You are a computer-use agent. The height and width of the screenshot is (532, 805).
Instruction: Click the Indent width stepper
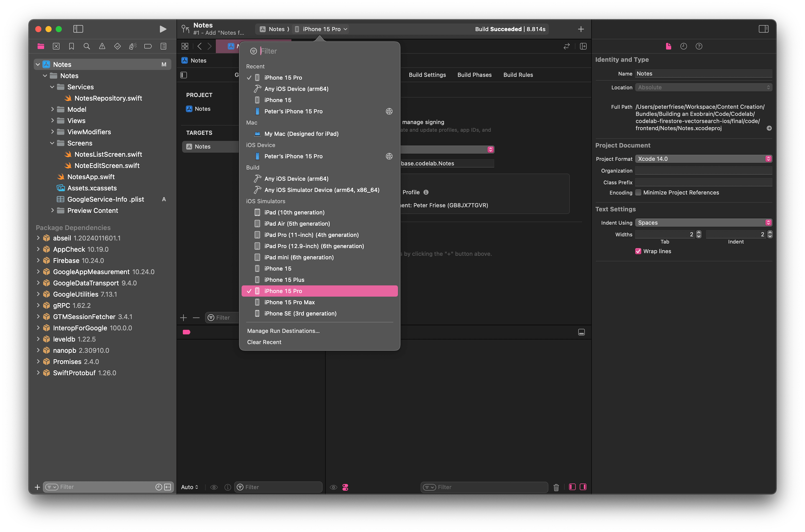click(x=769, y=234)
